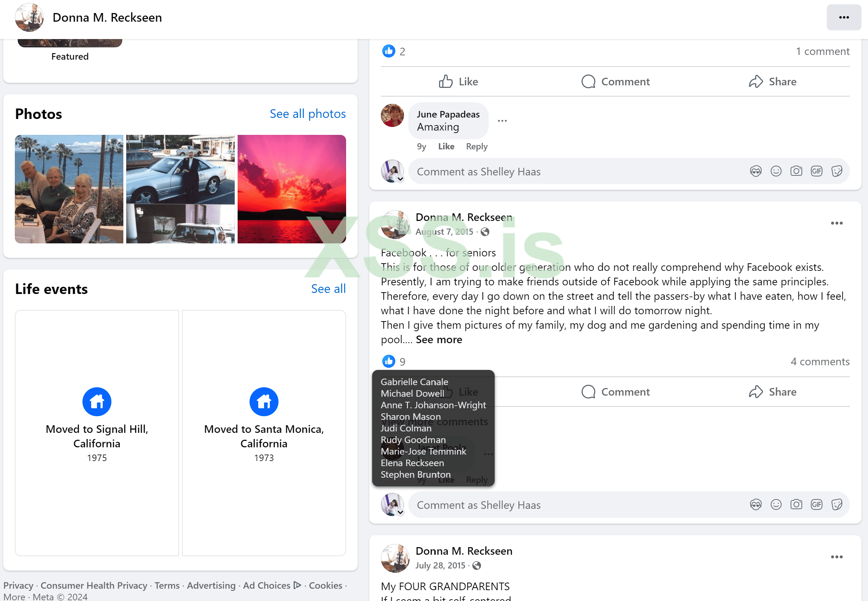Expand post text with See more

[439, 340]
